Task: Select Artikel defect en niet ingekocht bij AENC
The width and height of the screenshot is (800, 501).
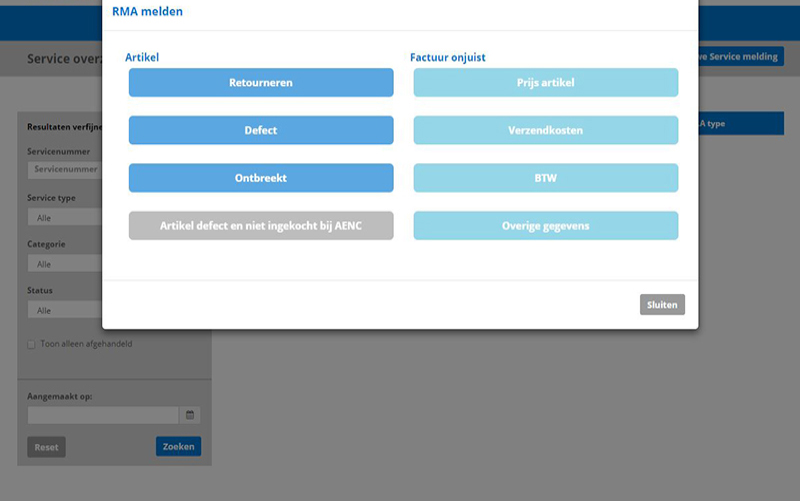Action: (x=261, y=226)
